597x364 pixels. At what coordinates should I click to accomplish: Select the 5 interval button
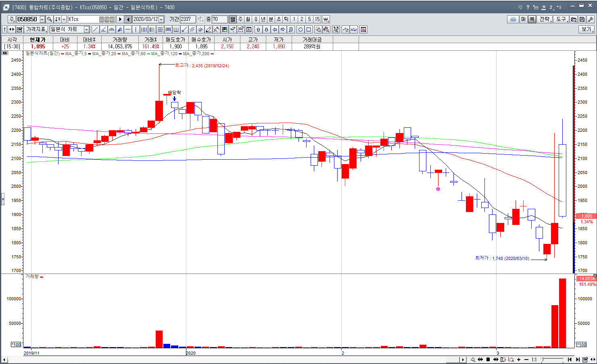[x=309, y=19]
